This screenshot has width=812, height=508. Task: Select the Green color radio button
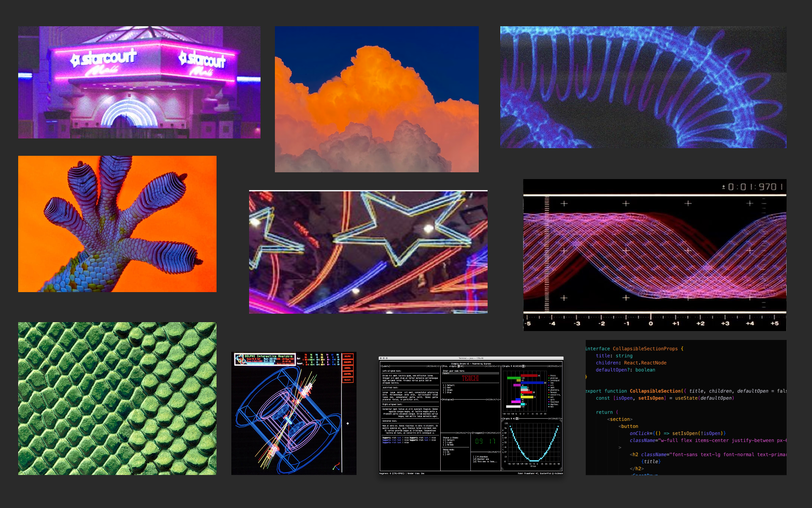click(x=444, y=390)
